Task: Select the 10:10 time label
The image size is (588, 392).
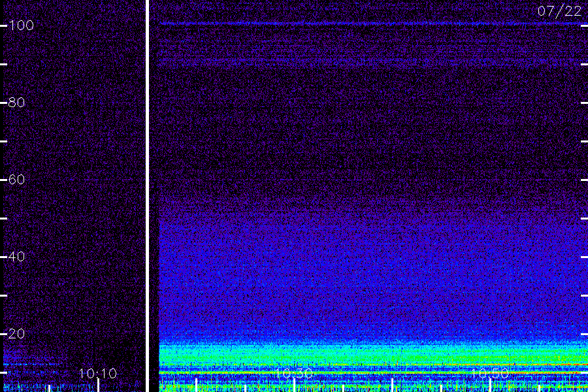Action: (98, 373)
